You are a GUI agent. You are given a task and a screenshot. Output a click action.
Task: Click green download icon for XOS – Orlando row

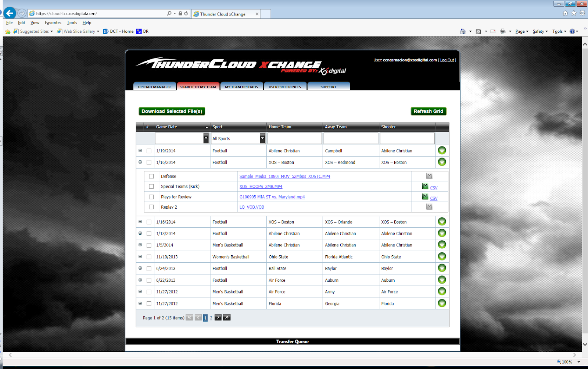(x=442, y=221)
